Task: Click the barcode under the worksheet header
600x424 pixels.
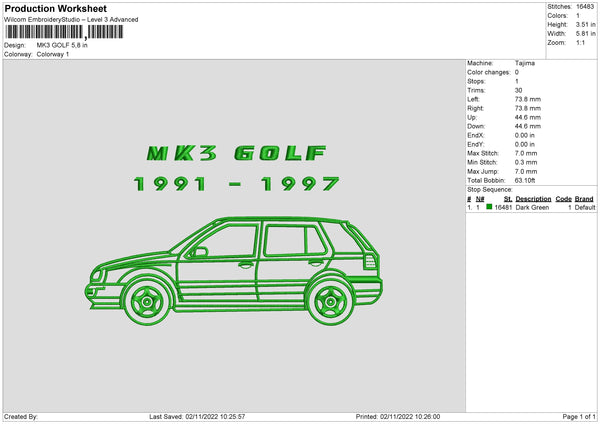Action: click(x=64, y=32)
